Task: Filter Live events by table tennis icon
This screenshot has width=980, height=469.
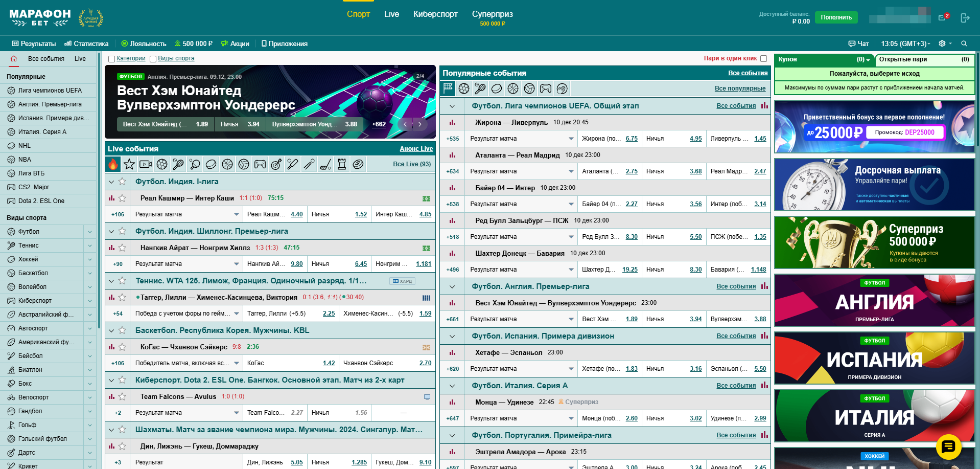Action: [x=195, y=164]
